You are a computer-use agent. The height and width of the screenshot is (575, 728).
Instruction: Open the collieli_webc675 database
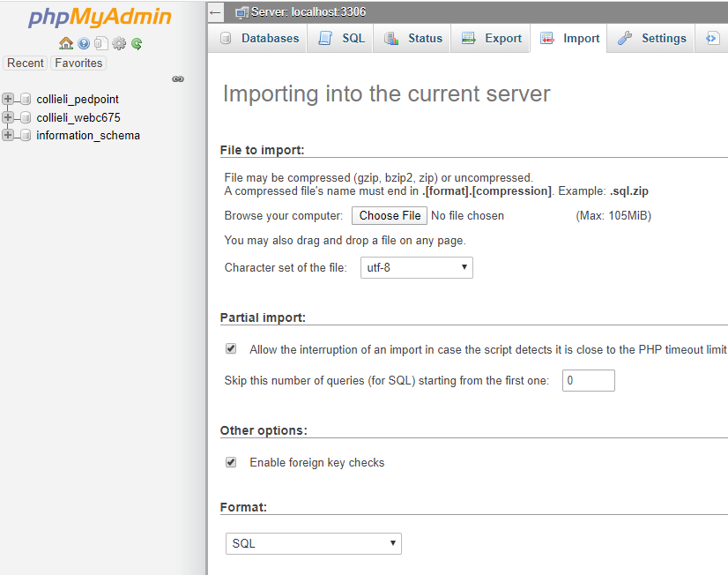pos(78,117)
